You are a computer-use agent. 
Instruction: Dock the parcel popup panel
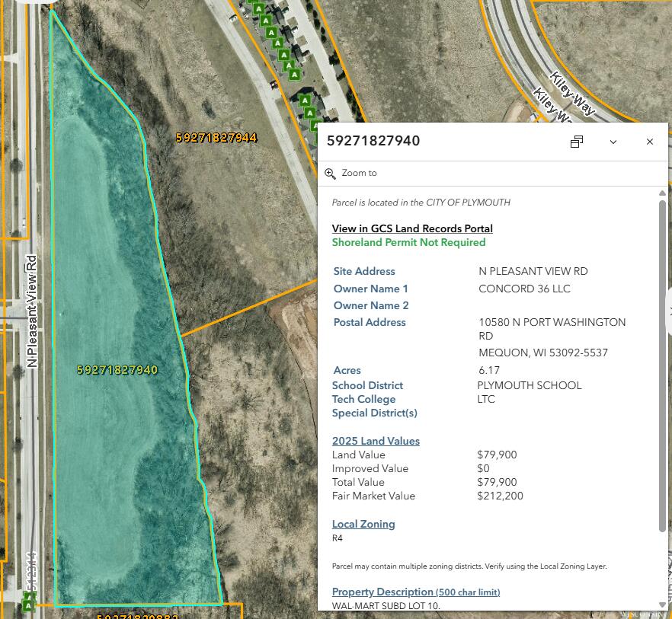[x=577, y=142]
